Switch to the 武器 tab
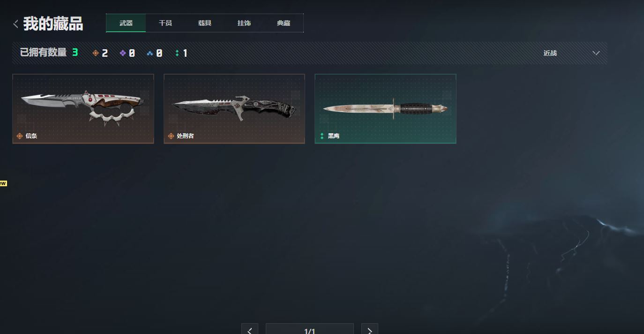 coord(126,23)
